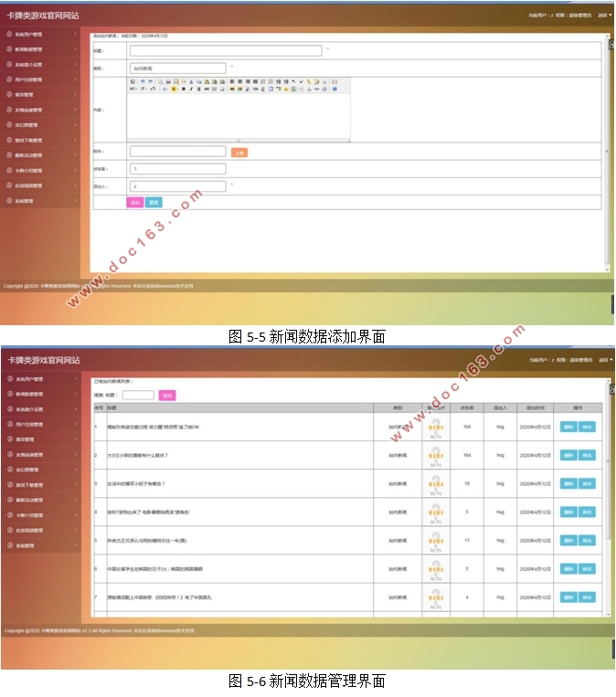This screenshot has width=616, height=697.
Task: Open the paragraph heading format dropdown in the editor
Action: coord(133,90)
